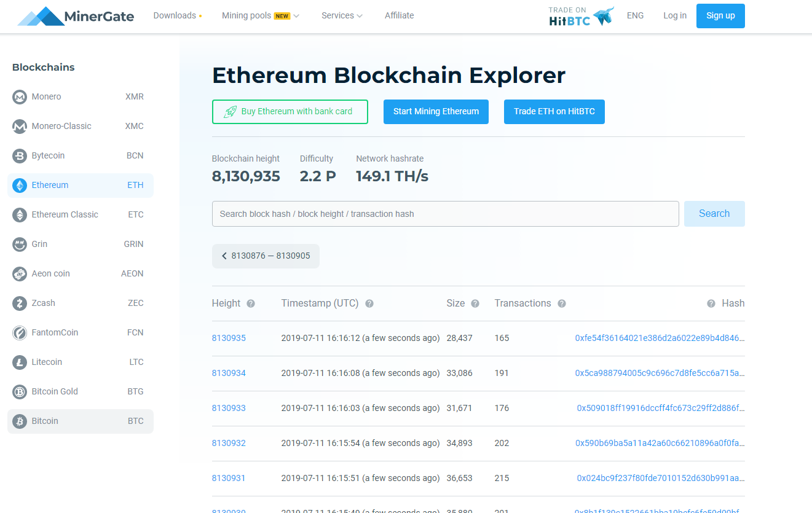This screenshot has height=513, width=812.
Task: Select Ethereum Classic in the blockchain list
Action: [x=81, y=215]
